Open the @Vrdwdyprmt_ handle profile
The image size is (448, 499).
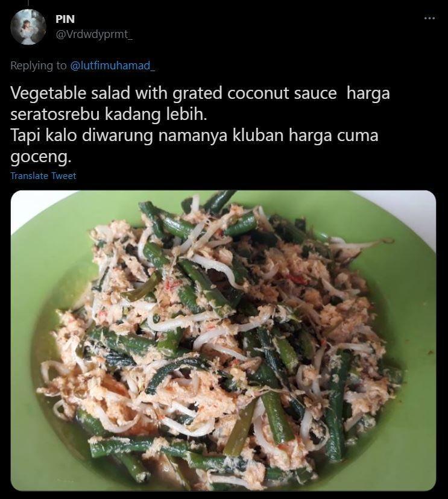[94, 34]
